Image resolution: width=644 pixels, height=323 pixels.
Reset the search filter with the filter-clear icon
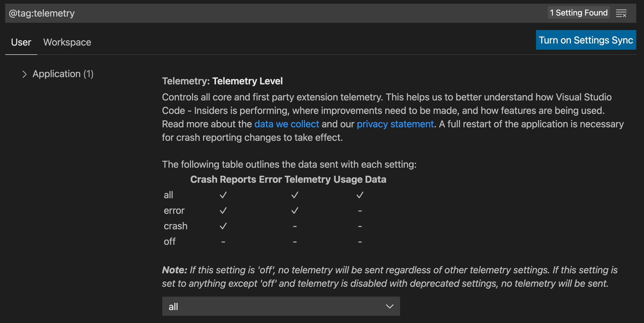[x=622, y=13]
